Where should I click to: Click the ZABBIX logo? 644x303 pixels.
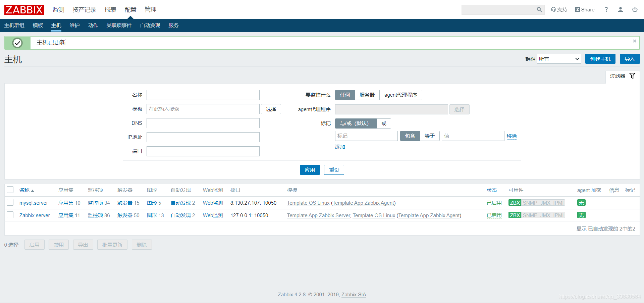[24, 10]
